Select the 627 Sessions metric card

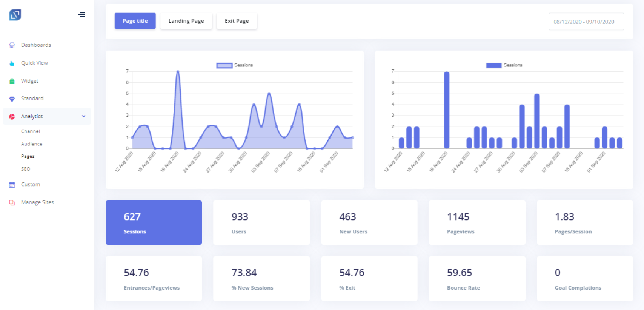click(154, 222)
